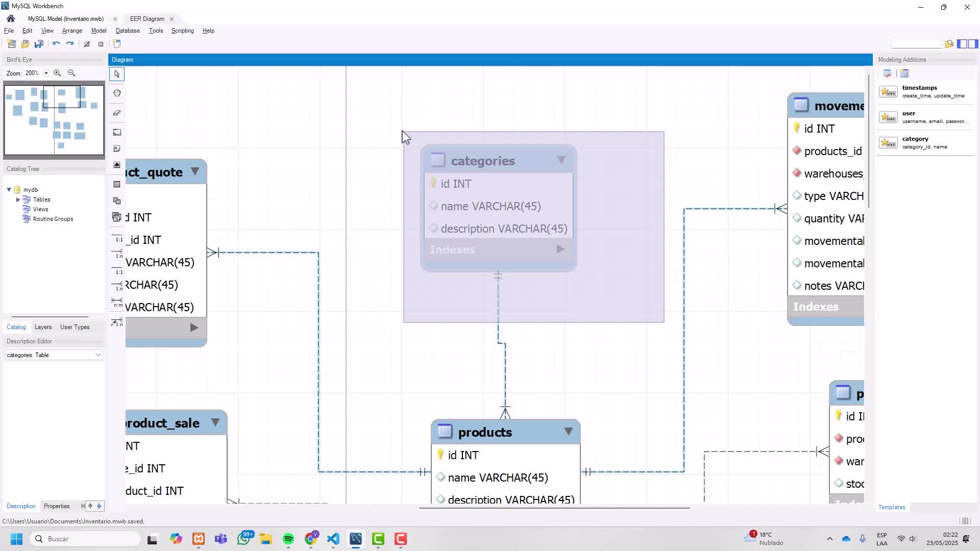The width and height of the screenshot is (980, 551).
Task: Collapse the products table with its triangle
Action: click(x=568, y=432)
